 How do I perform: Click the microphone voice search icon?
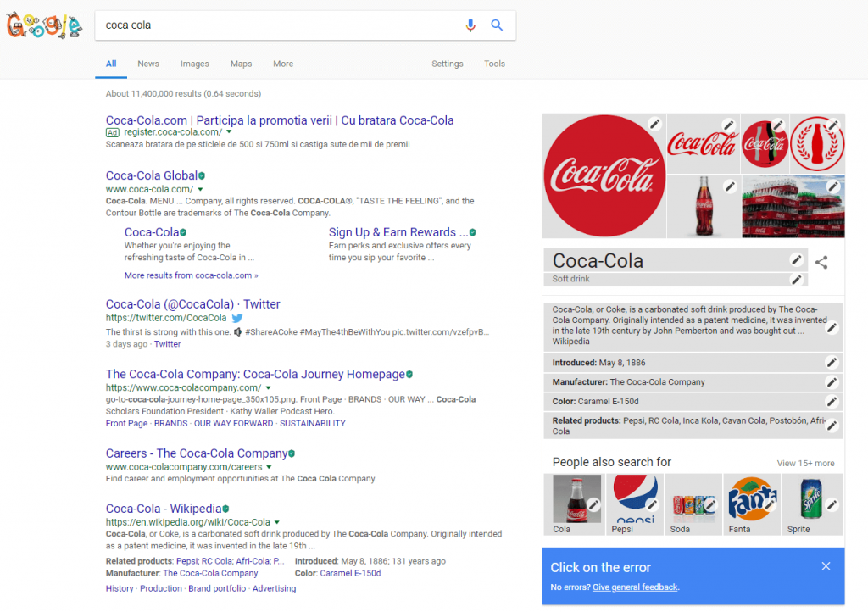(x=470, y=25)
